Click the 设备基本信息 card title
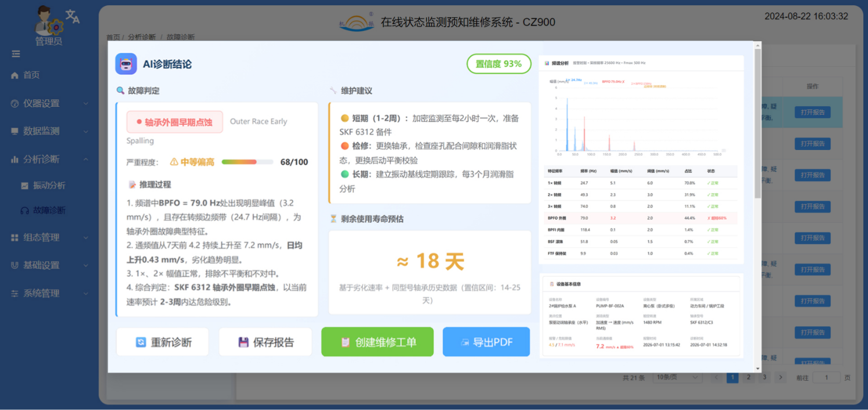868x410 pixels. tap(568, 284)
